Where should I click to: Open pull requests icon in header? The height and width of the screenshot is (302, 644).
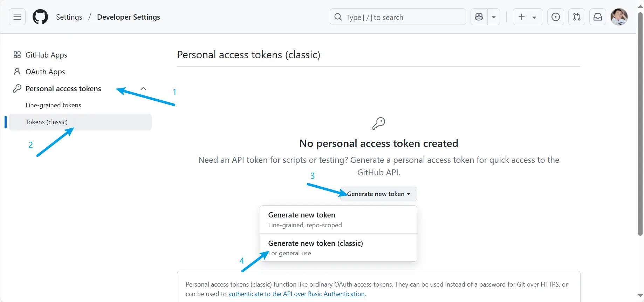pyautogui.click(x=577, y=17)
